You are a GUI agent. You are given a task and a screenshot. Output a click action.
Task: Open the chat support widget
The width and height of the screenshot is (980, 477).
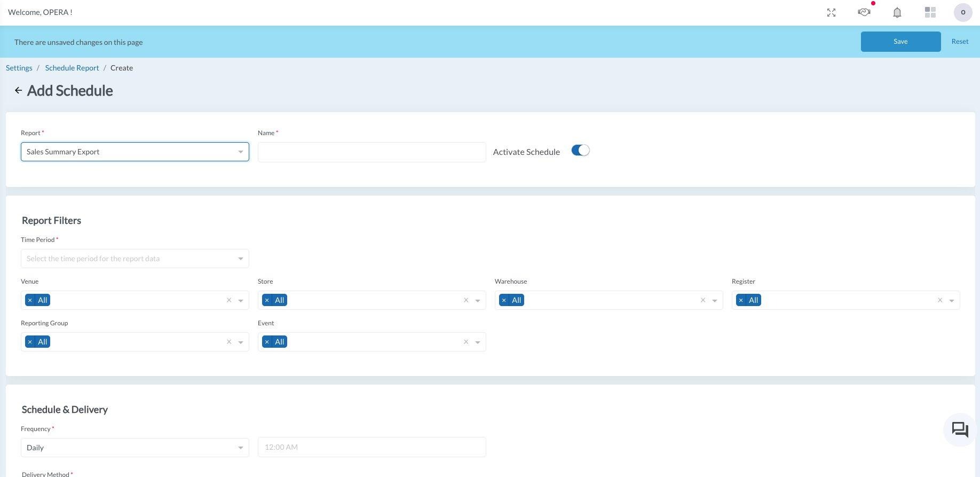pos(960,429)
